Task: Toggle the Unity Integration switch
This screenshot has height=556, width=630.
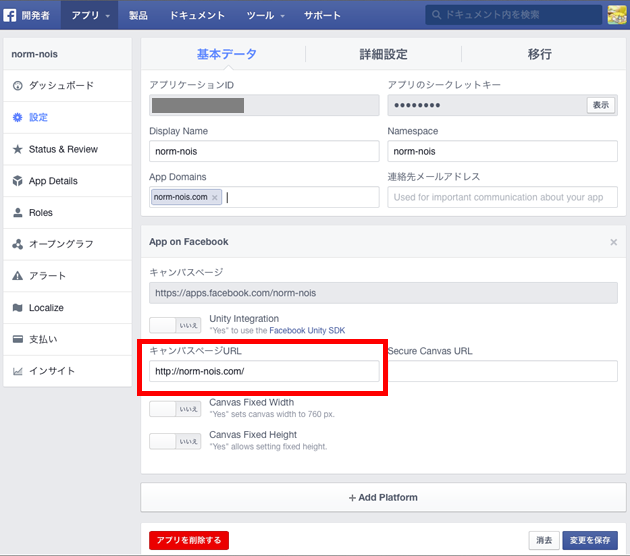Action: pyautogui.click(x=175, y=325)
